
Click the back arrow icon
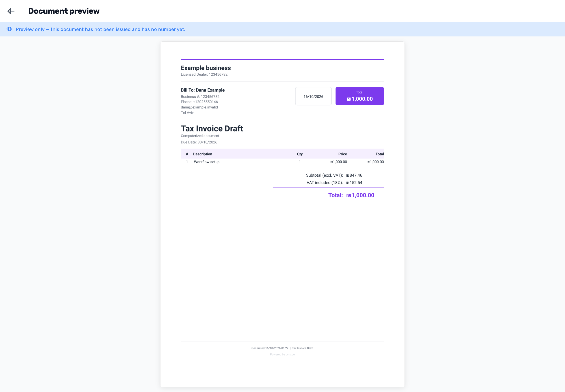coord(11,11)
